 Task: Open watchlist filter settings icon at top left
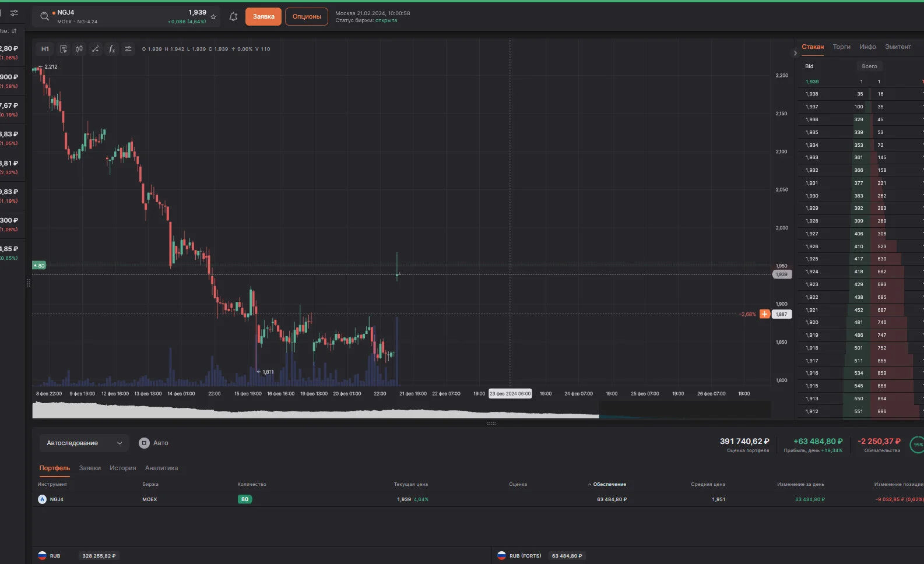click(14, 13)
